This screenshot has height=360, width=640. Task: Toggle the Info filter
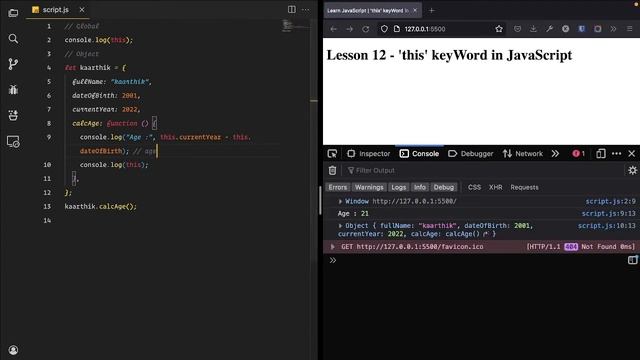[x=420, y=187]
